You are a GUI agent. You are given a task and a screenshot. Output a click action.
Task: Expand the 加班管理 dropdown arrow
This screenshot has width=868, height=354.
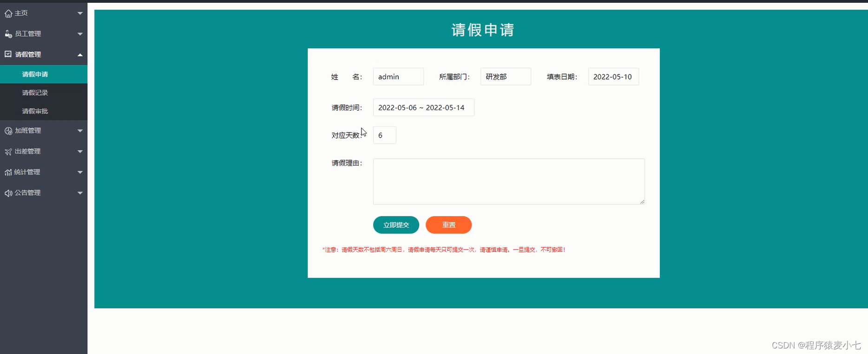[x=80, y=131]
